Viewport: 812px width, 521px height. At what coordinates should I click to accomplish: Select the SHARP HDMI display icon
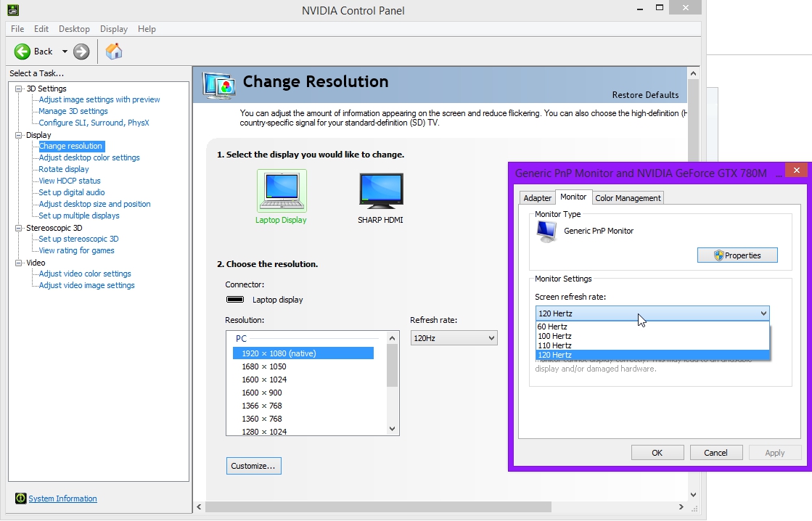point(380,192)
